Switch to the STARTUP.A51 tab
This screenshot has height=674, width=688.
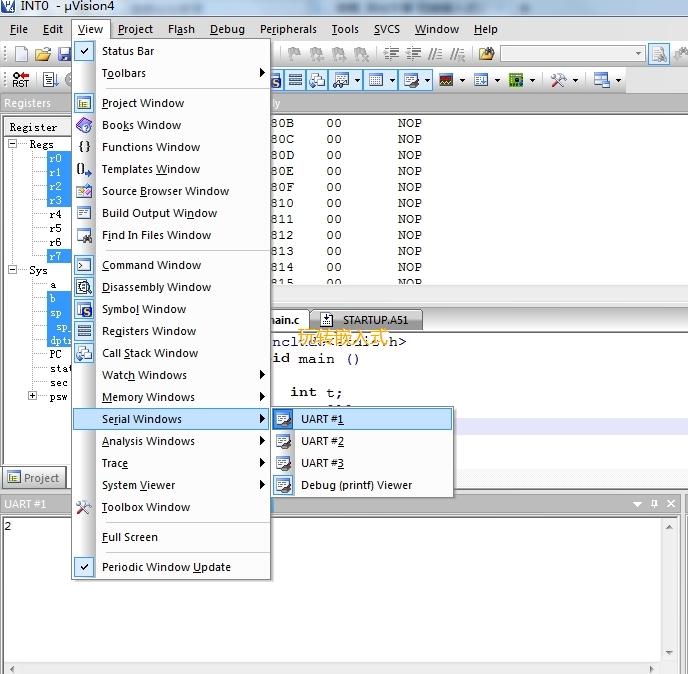point(366,320)
